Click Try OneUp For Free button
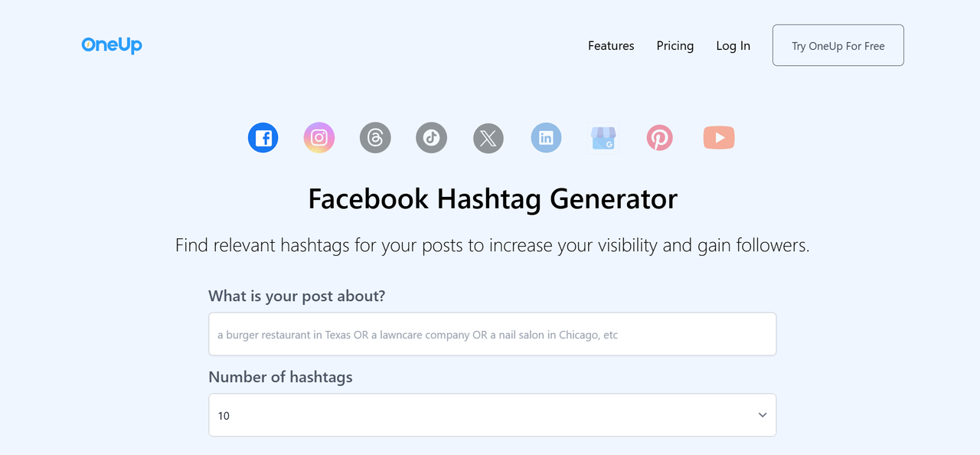 tap(838, 45)
